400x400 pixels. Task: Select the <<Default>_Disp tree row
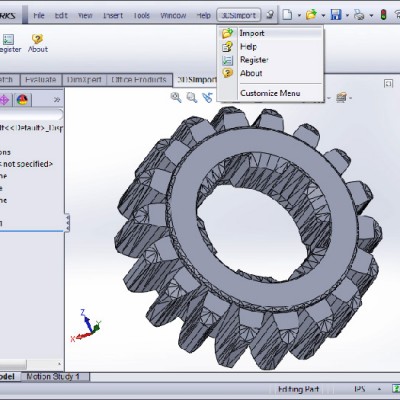point(31,128)
